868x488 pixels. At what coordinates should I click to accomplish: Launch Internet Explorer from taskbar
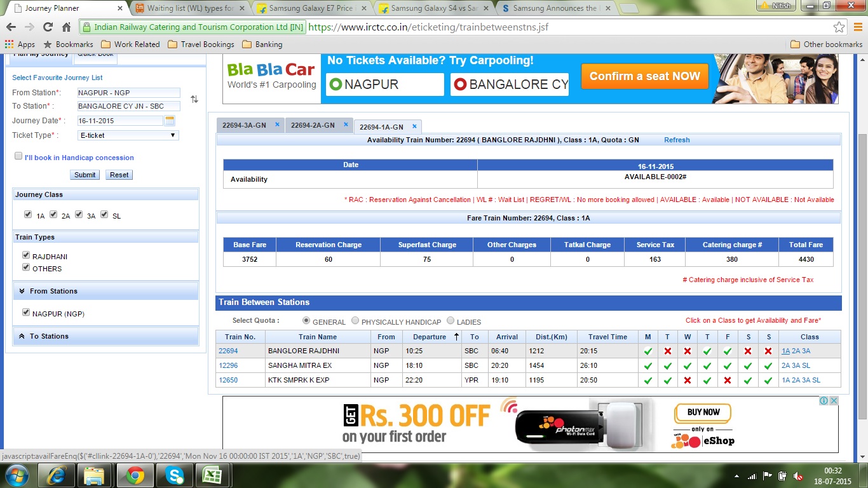pyautogui.click(x=57, y=475)
